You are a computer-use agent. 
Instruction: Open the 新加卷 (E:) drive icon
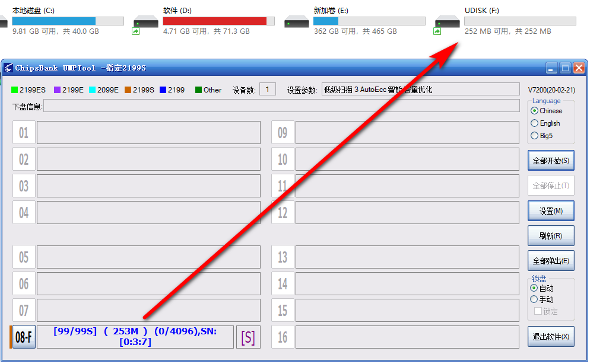point(296,22)
